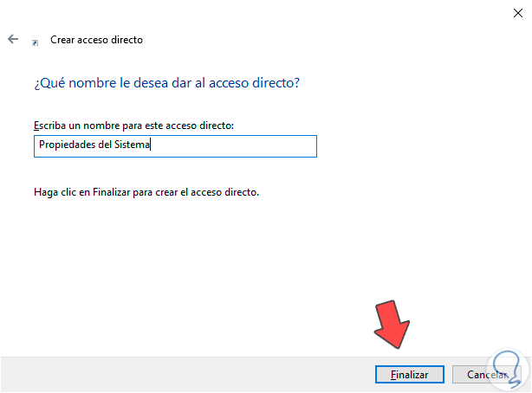Click the word "Propiedades" in the name field

click(66, 146)
